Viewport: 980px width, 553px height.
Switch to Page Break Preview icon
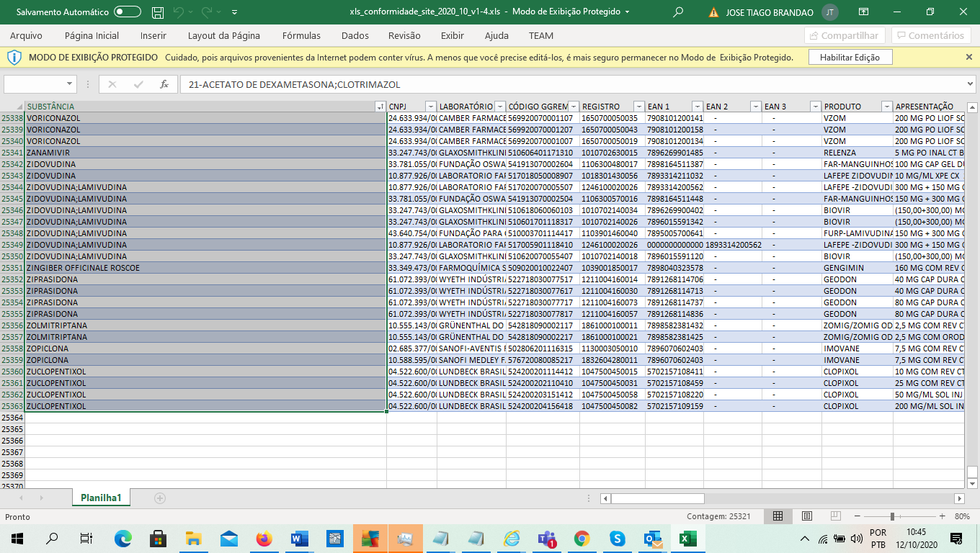point(836,516)
